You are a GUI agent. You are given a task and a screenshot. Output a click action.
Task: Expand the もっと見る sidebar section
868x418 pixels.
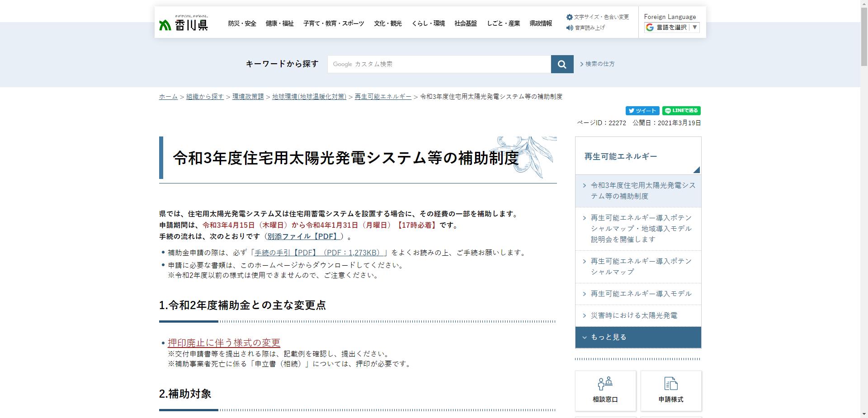(x=608, y=337)
